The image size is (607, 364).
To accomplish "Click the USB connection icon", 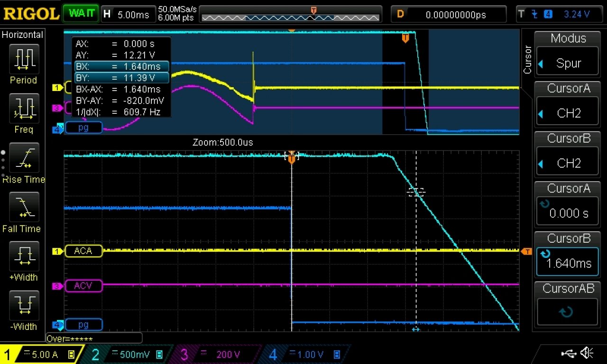I will [x=569, y=353].
